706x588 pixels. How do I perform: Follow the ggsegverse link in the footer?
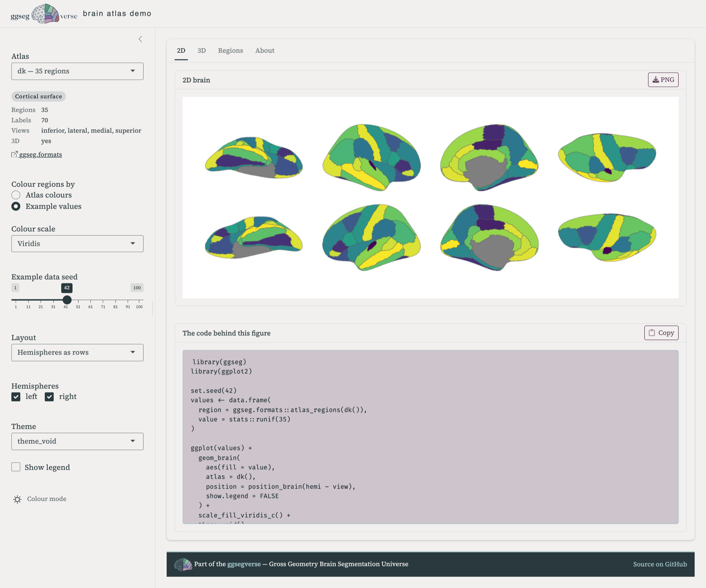[244, 564]
